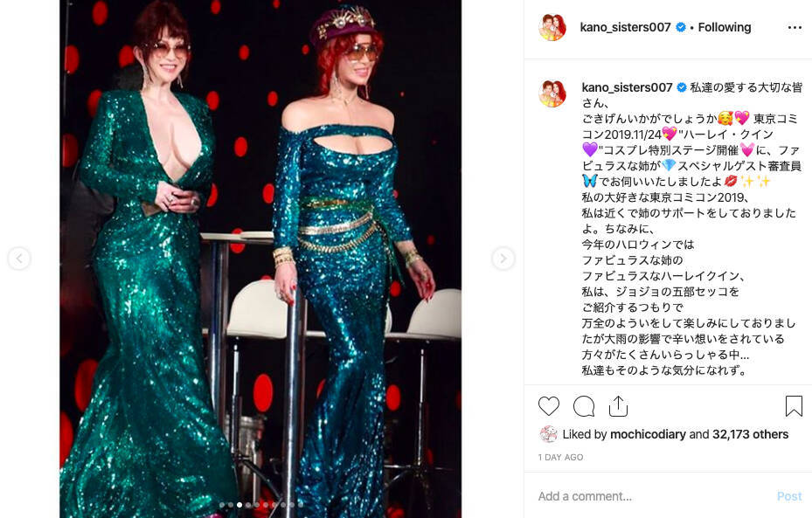Click the verified badge in the header
Image resolution: width=812 pixels, height=518 pixels.
point(681,27)
